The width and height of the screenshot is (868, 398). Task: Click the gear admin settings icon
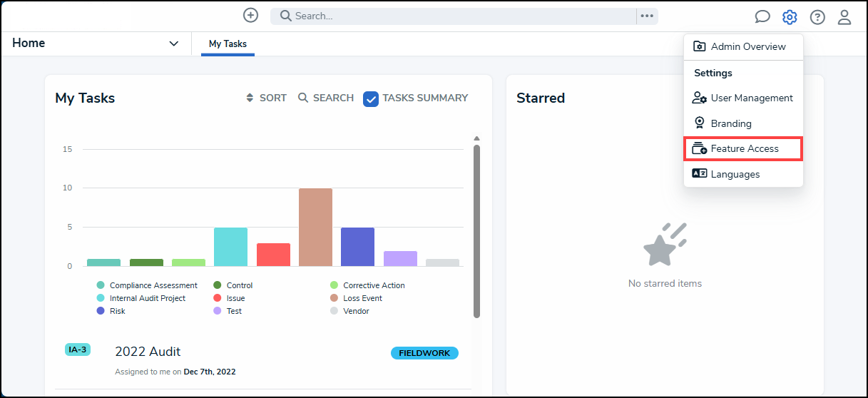pos(790,17)
